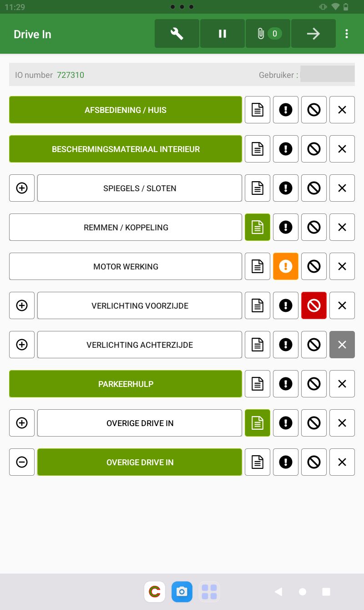
Task: Mark the warning icon for BESCHERMINGSMATERIAAL INTERIEUR
Action: point(286,149)
